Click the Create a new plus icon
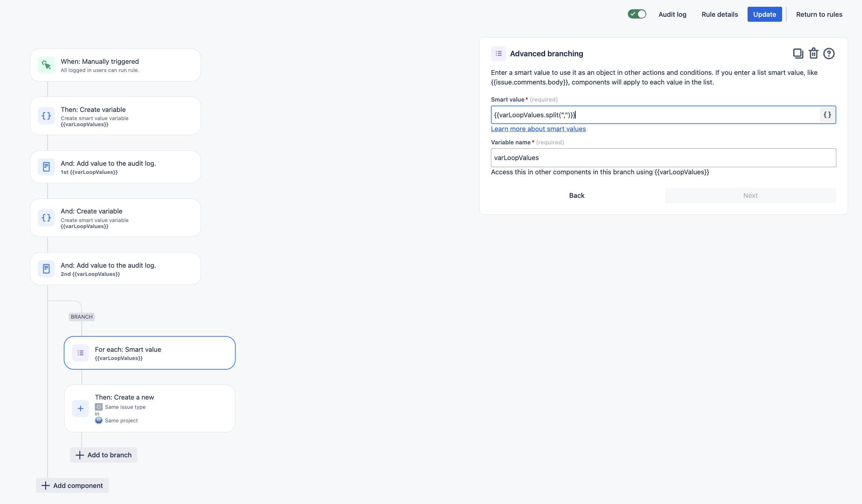 (x=81, y=408)
